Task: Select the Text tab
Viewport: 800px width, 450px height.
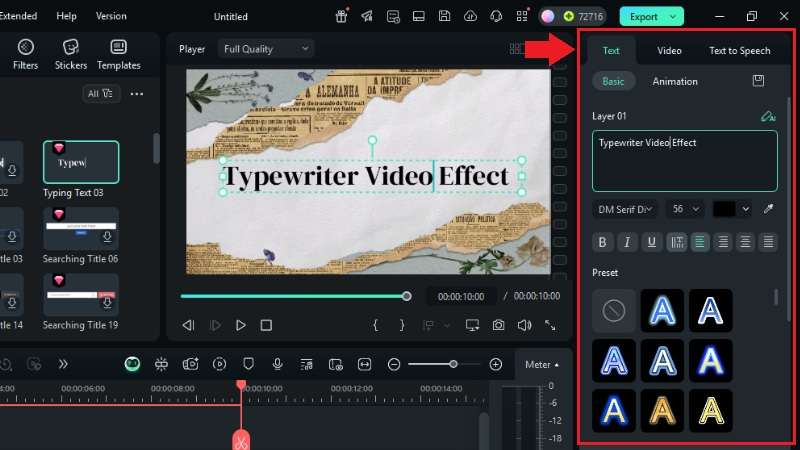Action: tap(611, 51)
